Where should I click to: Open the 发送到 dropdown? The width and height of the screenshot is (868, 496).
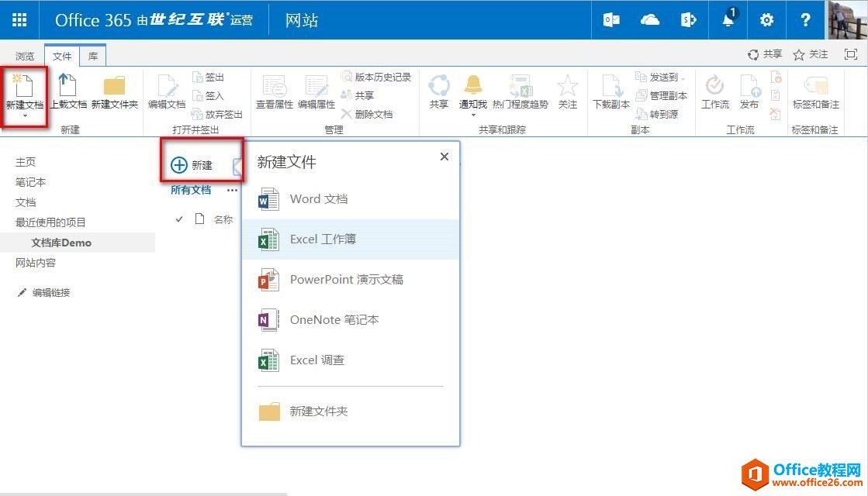pos(660,77)
